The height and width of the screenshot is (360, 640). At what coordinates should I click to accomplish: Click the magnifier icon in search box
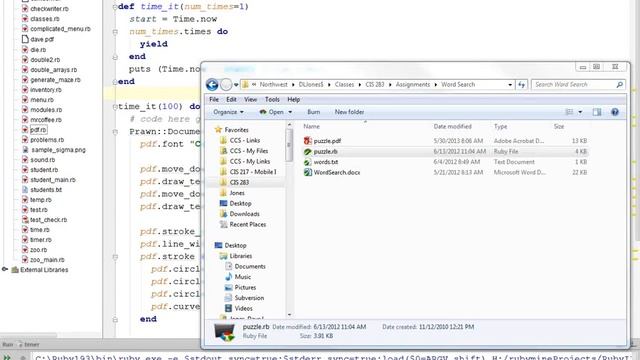tap(619, 84)
